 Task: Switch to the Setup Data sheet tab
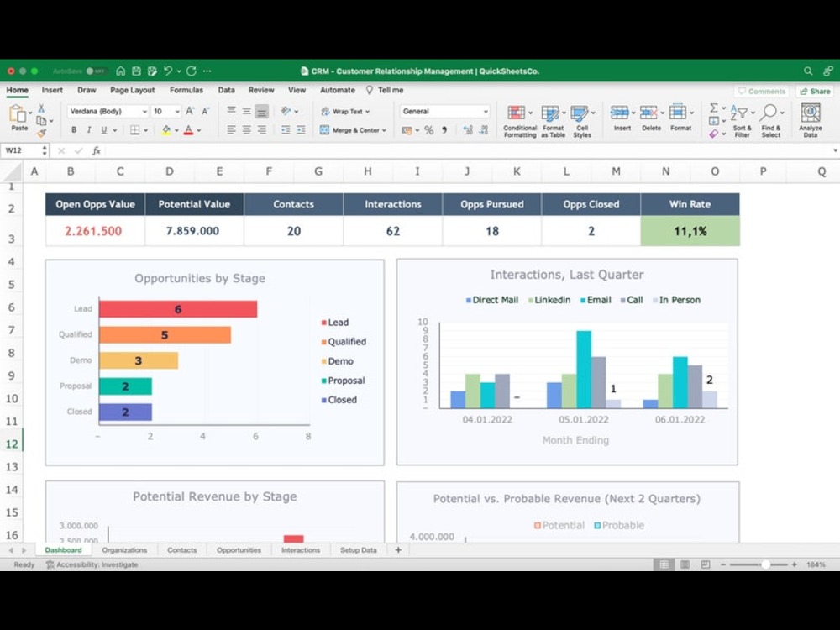coord(359,549)
